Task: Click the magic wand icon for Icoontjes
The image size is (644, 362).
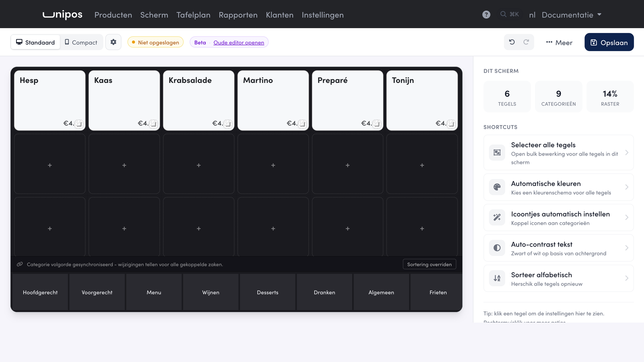Action: click(x=497, y=218)
